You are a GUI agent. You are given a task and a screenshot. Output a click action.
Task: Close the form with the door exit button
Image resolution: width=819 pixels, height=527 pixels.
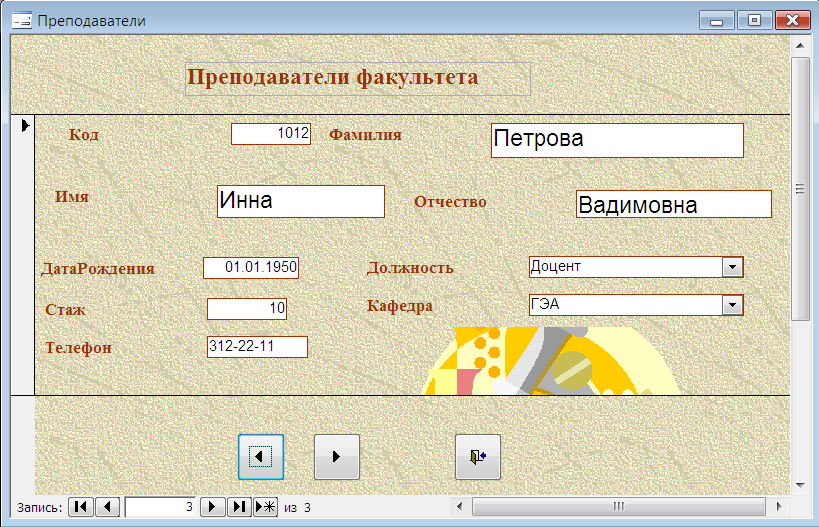[x=477, y=456]
